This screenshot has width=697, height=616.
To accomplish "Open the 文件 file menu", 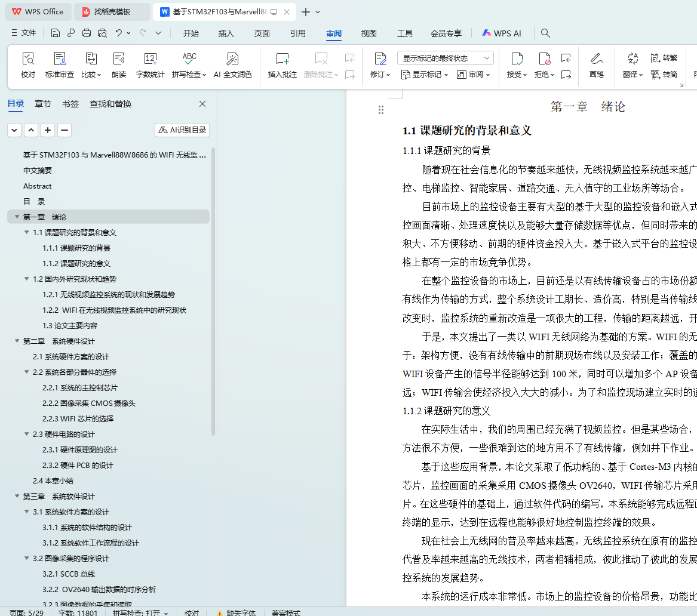I will coord(23,33).
